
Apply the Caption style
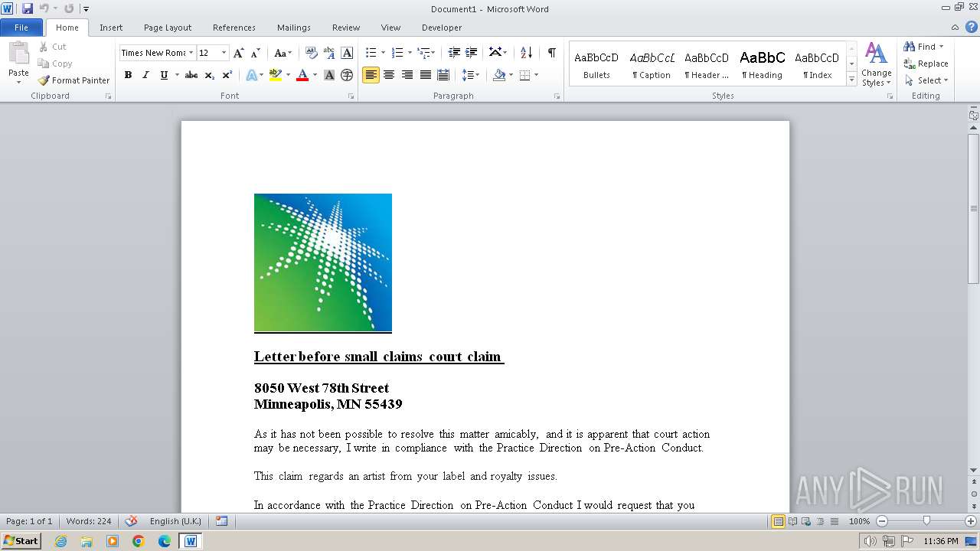tap(652, 65)
